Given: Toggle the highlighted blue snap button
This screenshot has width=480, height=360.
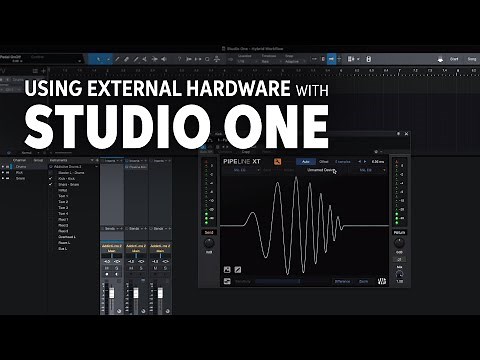Looking at the screenshot, I should point(331,59).
